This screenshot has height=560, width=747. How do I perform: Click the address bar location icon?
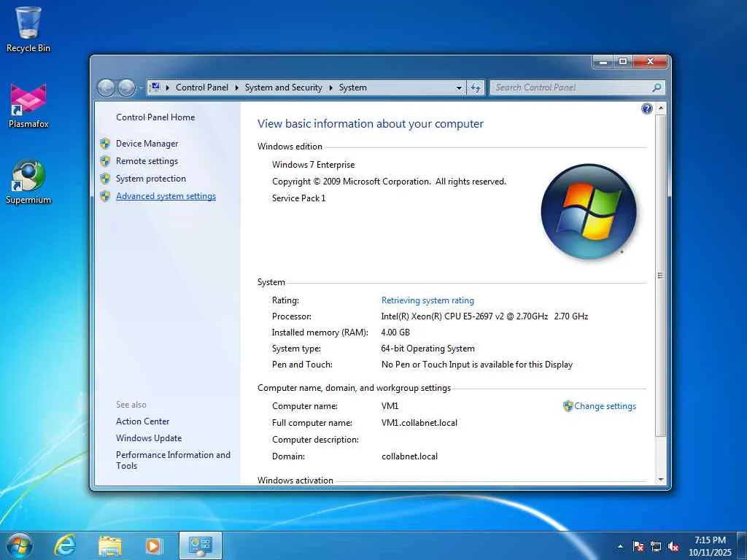pyautogui.click(x=155, y=87)
